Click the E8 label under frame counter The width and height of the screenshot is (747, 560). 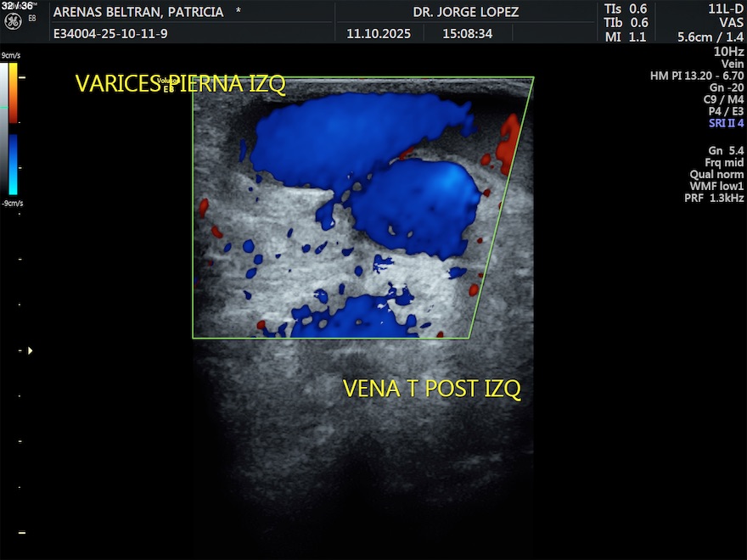click(x=32, y=17)
